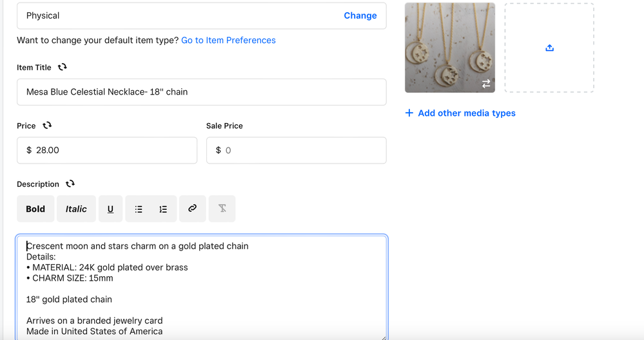The image size is (644, 340).
Task: Toggle Italic formatting
Action: tap(76, 209)
